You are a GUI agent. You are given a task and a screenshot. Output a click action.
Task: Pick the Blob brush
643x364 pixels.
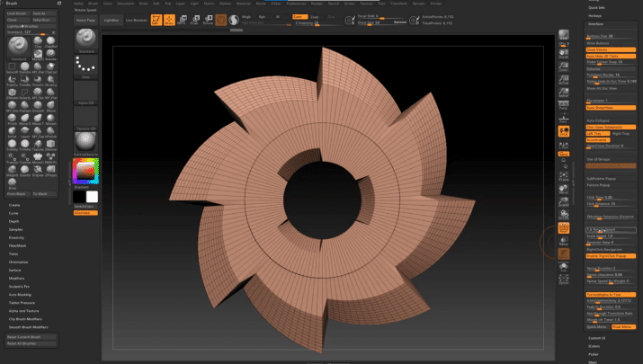tap(12, 183)
